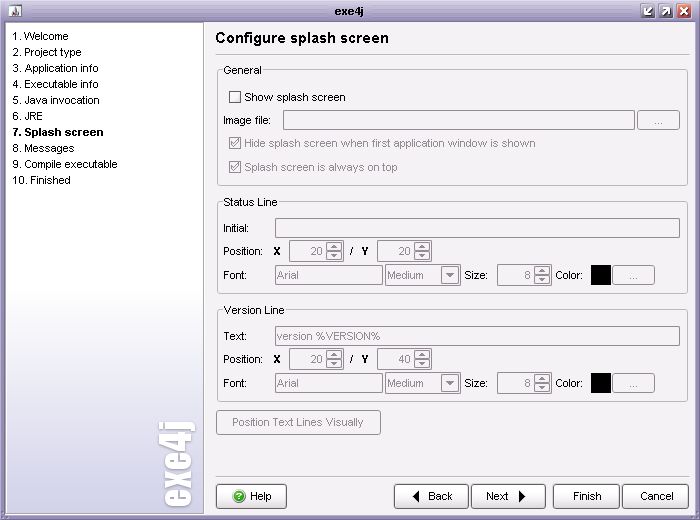Select step 7. Splash screen
Viewport: 700px width, 520px height.
pyautogui.click(x=58, y=132)
